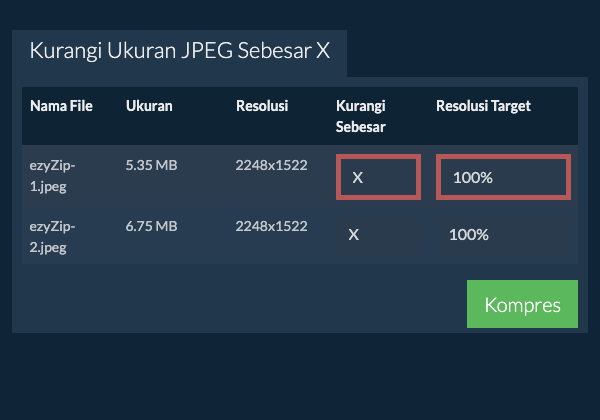Select the Kurangi Ukuran JPEG Sebesar X tab
600x420 pixels.
tap(179, 52)
